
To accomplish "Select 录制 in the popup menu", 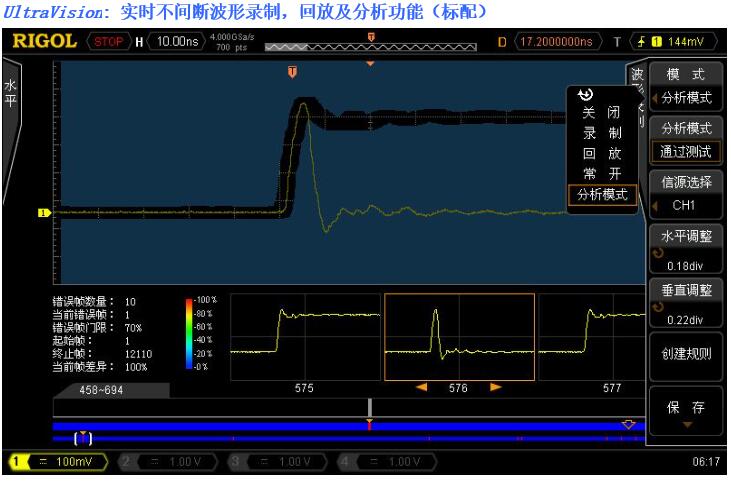I will point(602,133).
